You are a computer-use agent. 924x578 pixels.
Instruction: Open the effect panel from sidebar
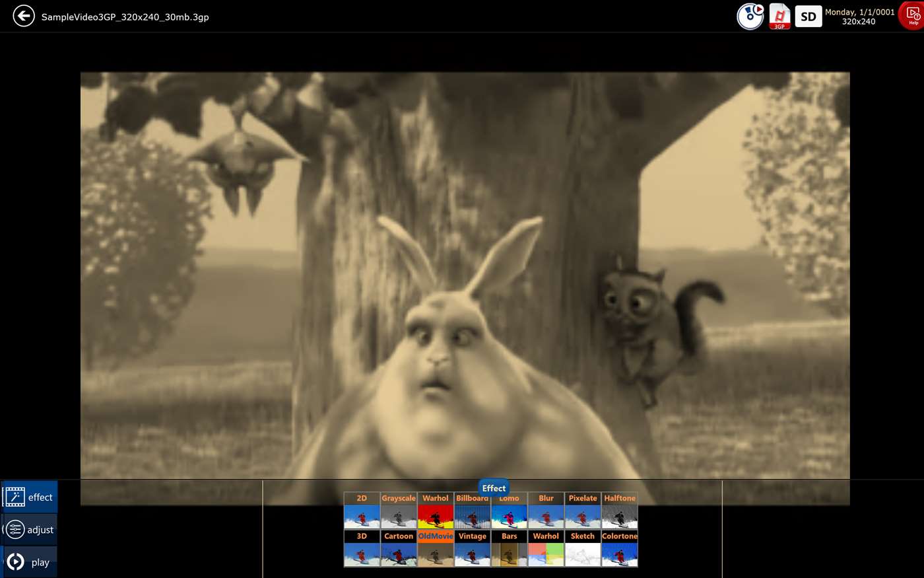coord(30,497)
